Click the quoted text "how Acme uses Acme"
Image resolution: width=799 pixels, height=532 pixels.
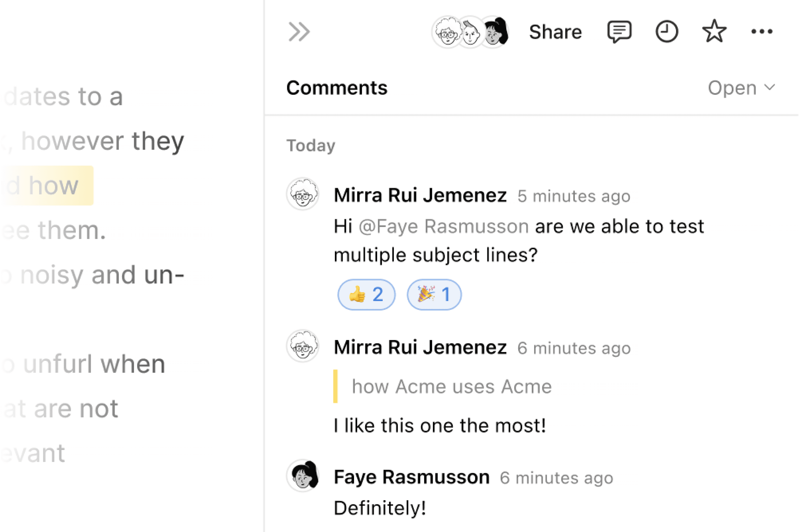452,386
